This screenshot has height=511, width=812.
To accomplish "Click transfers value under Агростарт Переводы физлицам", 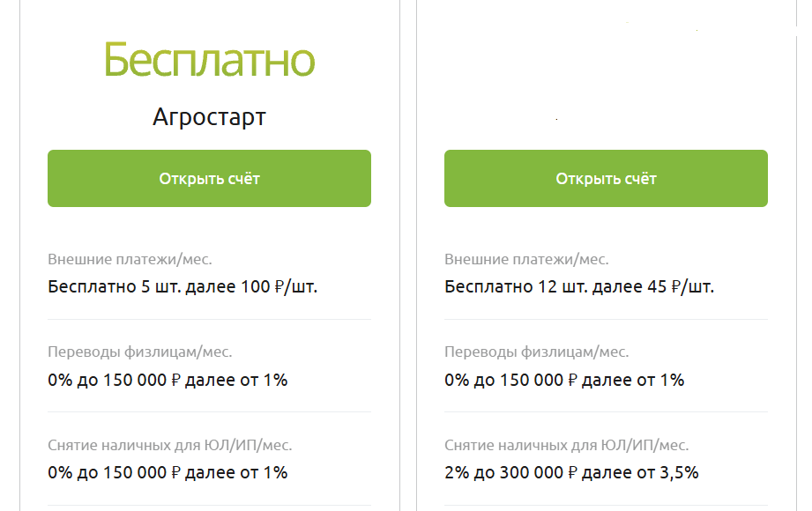I will coord(168,380).
